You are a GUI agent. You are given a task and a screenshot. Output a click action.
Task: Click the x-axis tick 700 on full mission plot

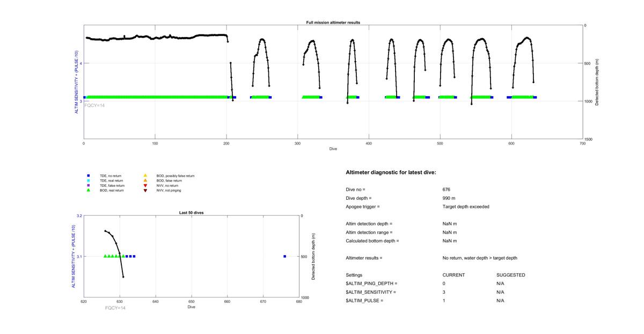click(583, 143)
